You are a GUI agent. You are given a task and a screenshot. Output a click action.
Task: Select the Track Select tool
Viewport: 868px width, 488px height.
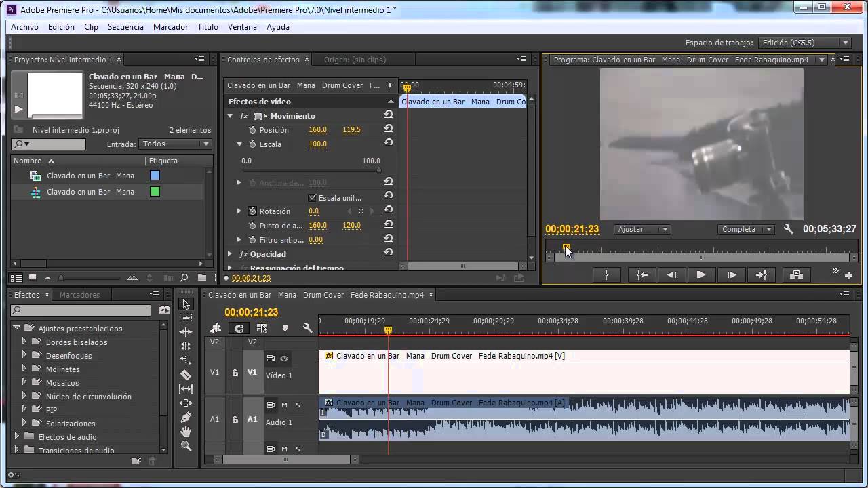click(186, 318)
